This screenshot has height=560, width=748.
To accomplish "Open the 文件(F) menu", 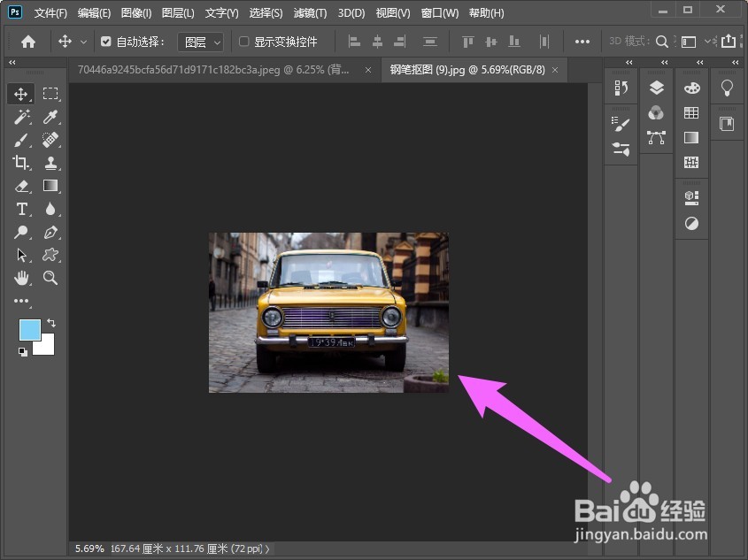I will [50, 13].
